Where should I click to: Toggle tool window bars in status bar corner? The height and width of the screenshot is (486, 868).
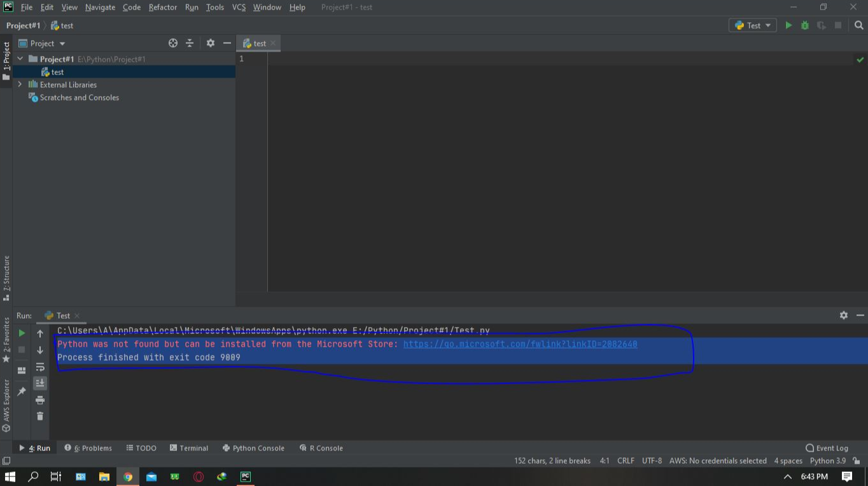pyautogui.click(x=6, y=461)
